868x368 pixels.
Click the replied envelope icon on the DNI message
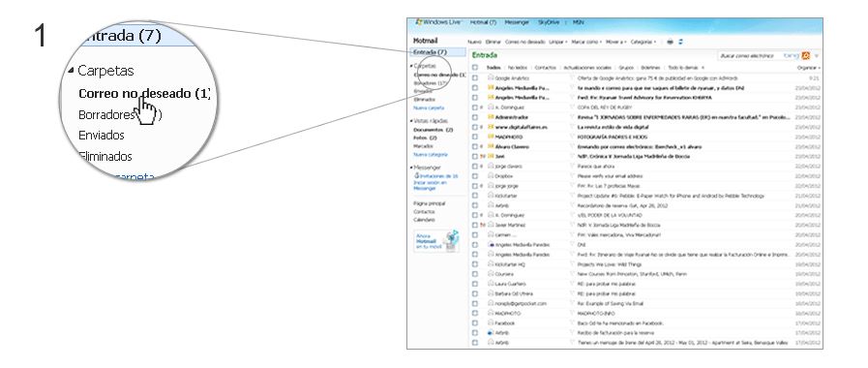click(491, 244)
